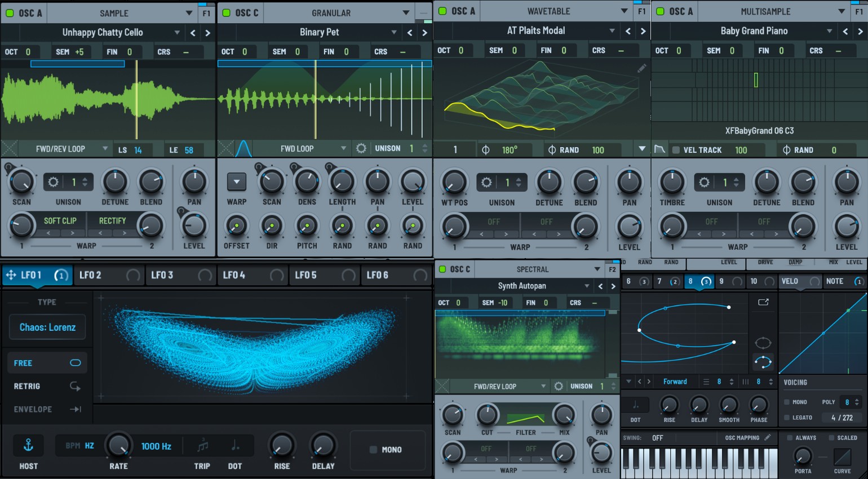Click the DOT dotted-note icon in LFO 1
Screen dimensions: 868x479
pos(235,445)
